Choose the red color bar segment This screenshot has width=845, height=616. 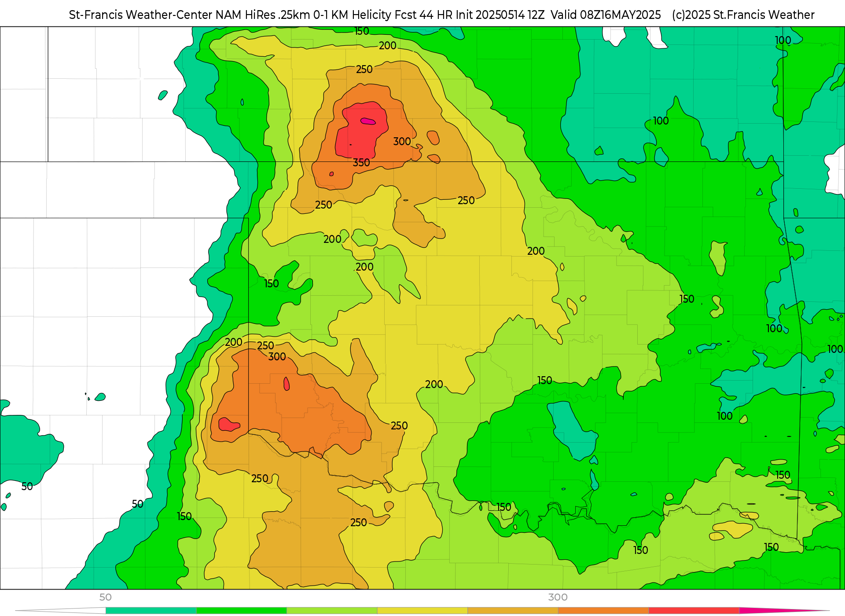[694, 610]
